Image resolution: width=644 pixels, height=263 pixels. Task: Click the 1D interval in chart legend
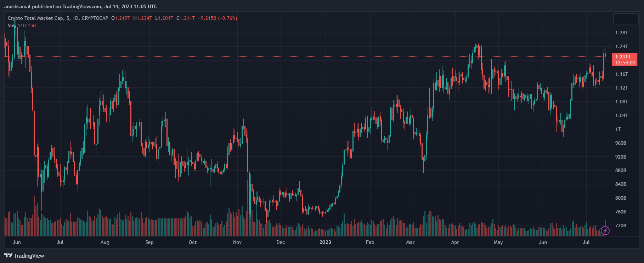click(x=76, y=18)
